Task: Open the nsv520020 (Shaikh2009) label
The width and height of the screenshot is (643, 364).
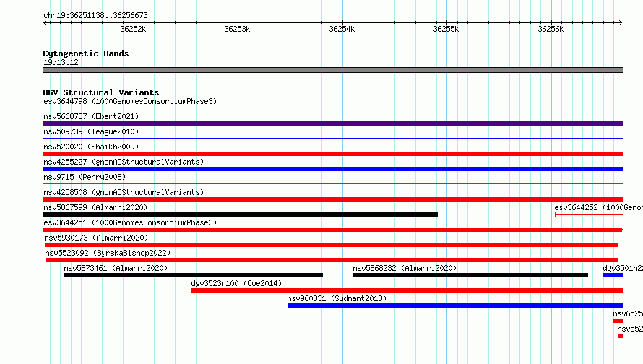Action: coord(91,147)
